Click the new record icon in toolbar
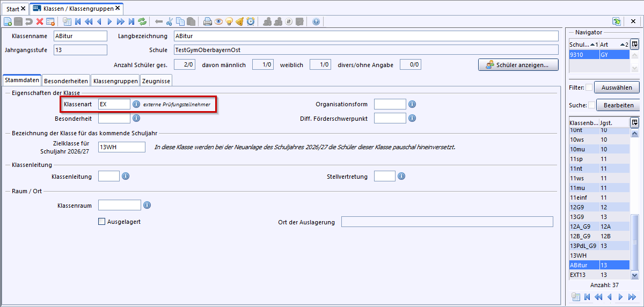Viewport: 644px width, 307px height. click(8, 21)
